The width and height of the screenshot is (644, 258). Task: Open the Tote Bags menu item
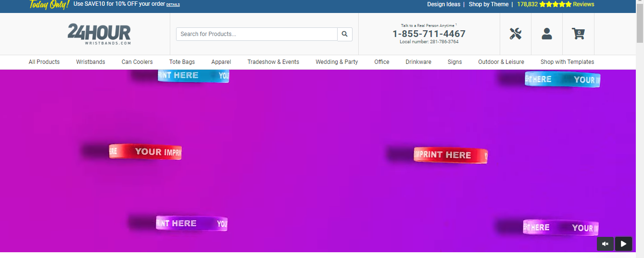(x=182, y=62)
